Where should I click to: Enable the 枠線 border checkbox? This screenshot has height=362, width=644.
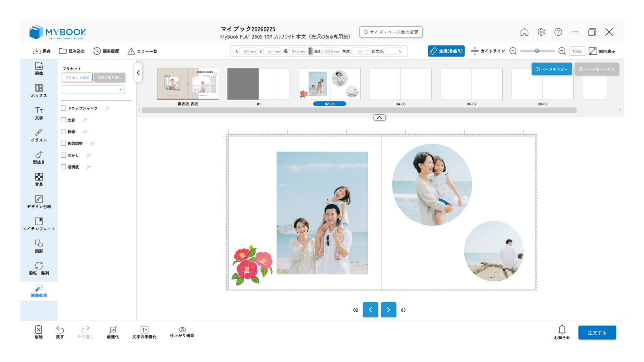(x=63, y=132)
